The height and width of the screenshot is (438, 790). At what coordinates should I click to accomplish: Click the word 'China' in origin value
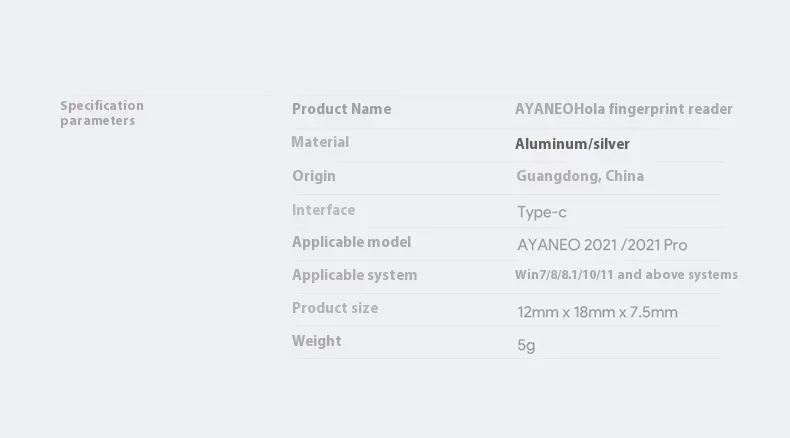[625, 176]
